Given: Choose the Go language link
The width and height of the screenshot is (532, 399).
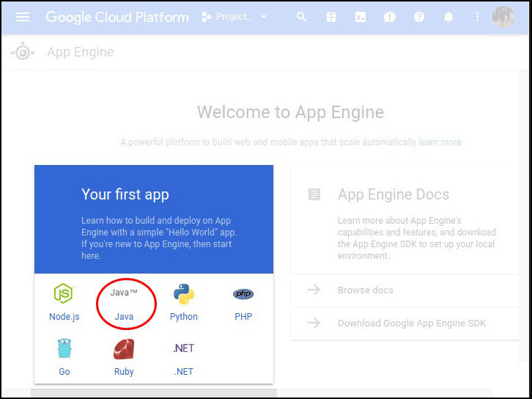Looking at the screenshot, I should tap(64, 371).
